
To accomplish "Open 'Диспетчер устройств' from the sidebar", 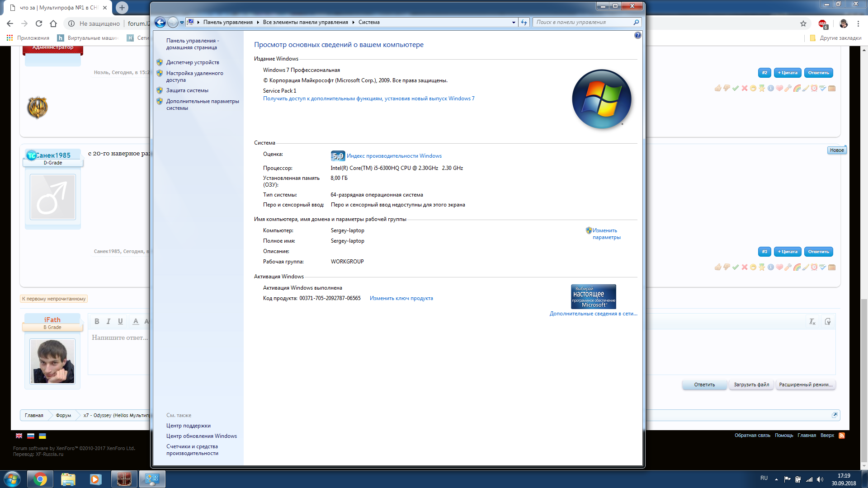I will 193,62.
